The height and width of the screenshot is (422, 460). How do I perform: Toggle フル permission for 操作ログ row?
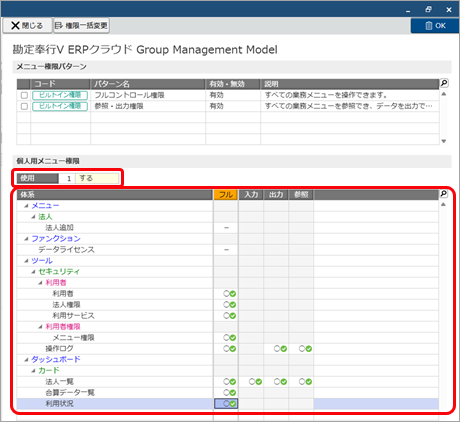tap(230, 349)
